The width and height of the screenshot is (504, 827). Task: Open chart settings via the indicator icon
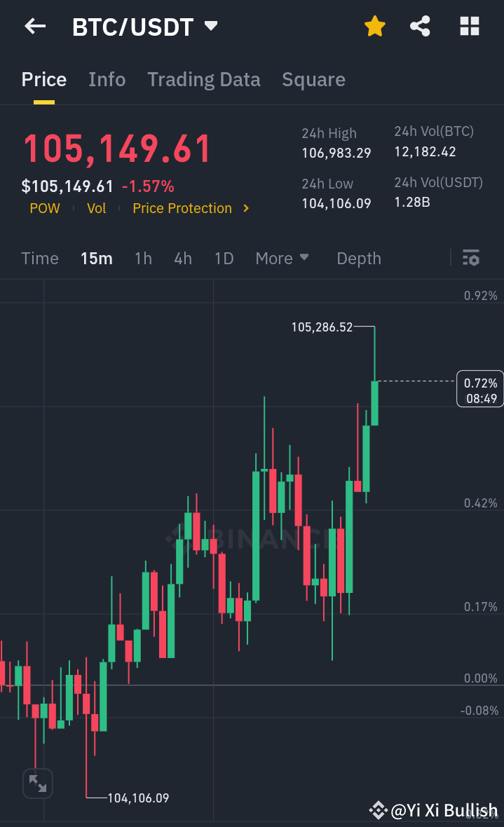click(471, 259)
